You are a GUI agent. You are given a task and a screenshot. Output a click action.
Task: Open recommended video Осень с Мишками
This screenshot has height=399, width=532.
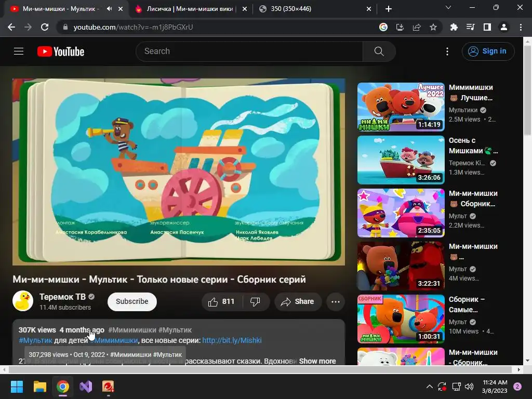[401, 160]
